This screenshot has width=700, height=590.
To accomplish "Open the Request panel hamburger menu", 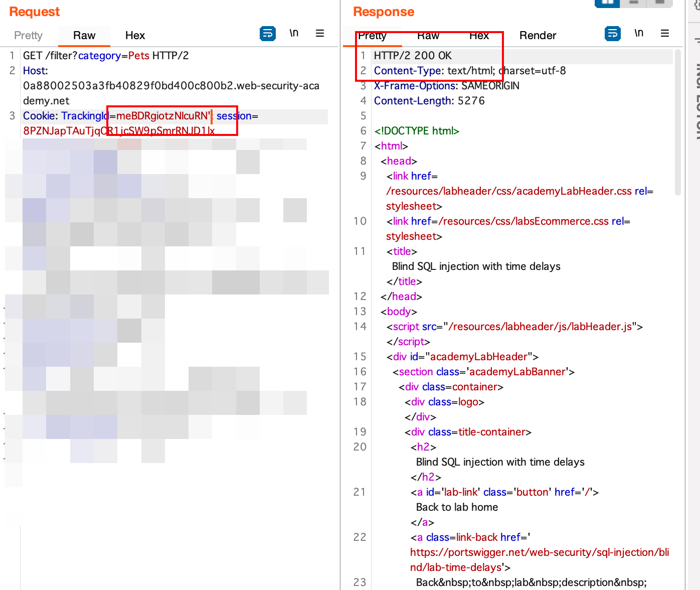I will point(320,33).
